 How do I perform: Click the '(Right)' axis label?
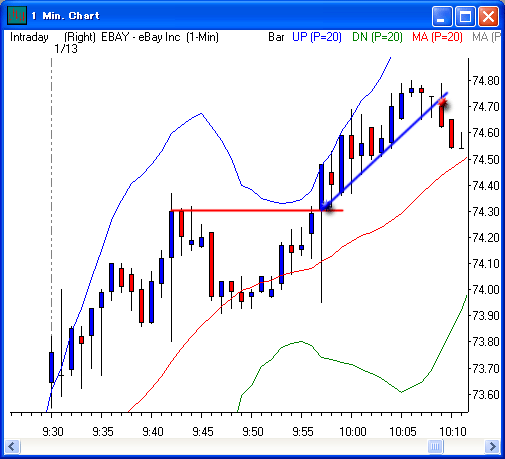[x=80, y=37]
